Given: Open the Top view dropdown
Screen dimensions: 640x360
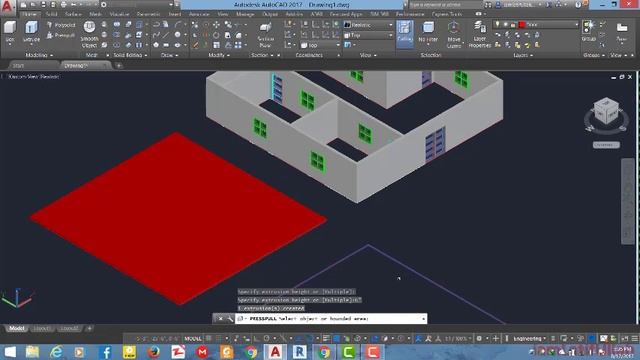Looking at the screenshot, I should [x=369, y=36].
